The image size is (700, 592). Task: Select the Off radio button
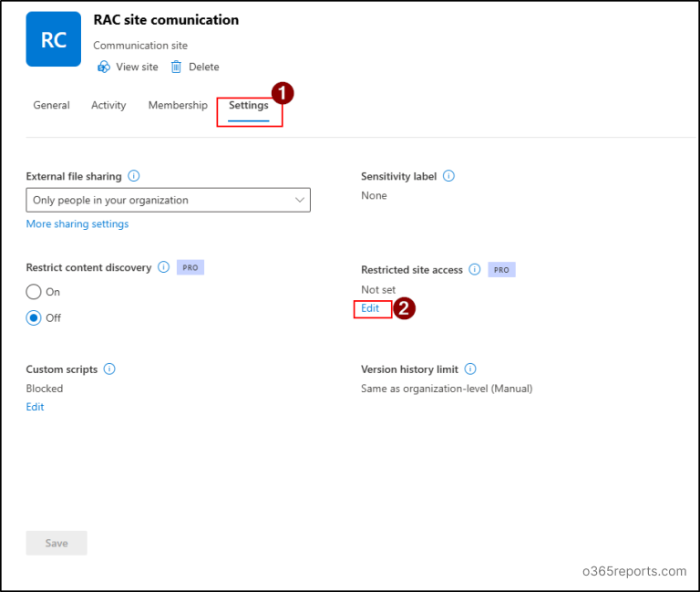34,317
